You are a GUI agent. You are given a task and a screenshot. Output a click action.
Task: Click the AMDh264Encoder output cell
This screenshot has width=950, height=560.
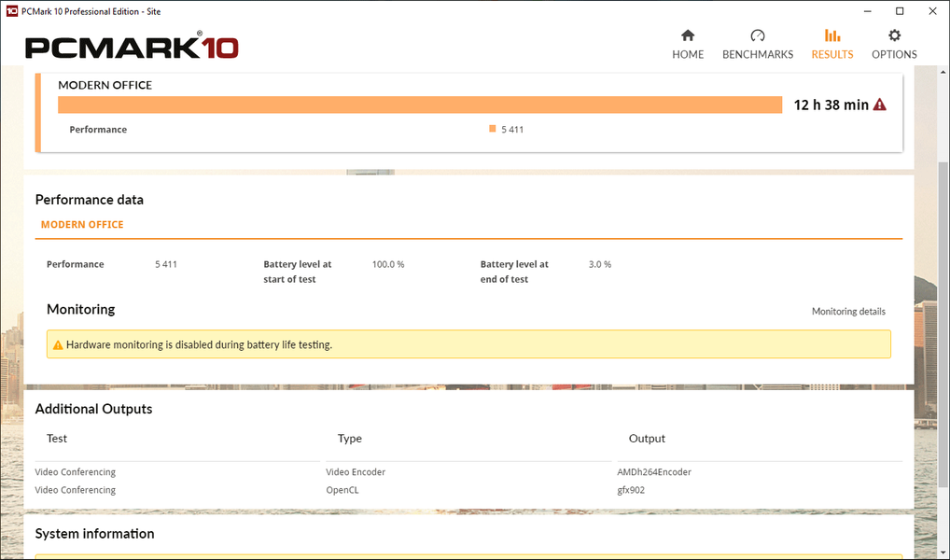654,472
